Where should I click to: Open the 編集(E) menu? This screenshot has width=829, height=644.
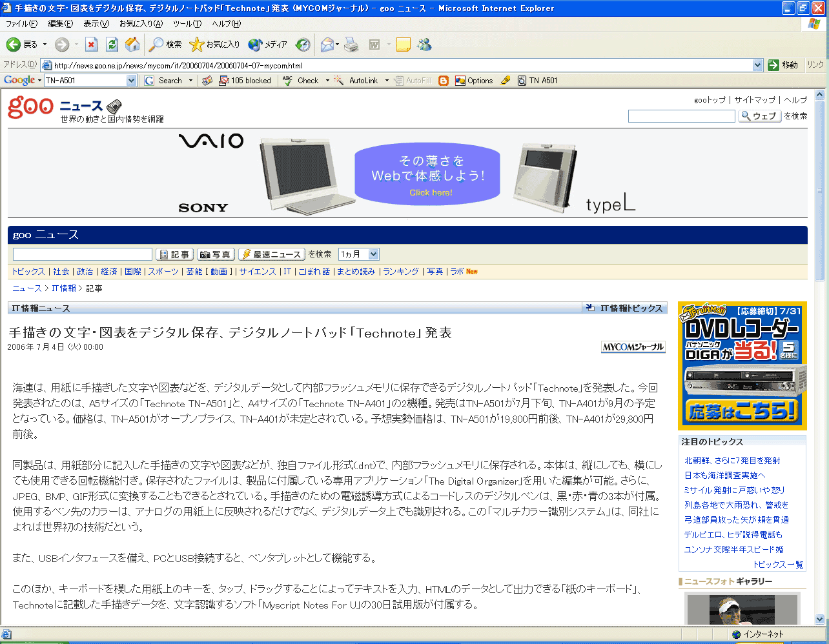click(61, 24)
